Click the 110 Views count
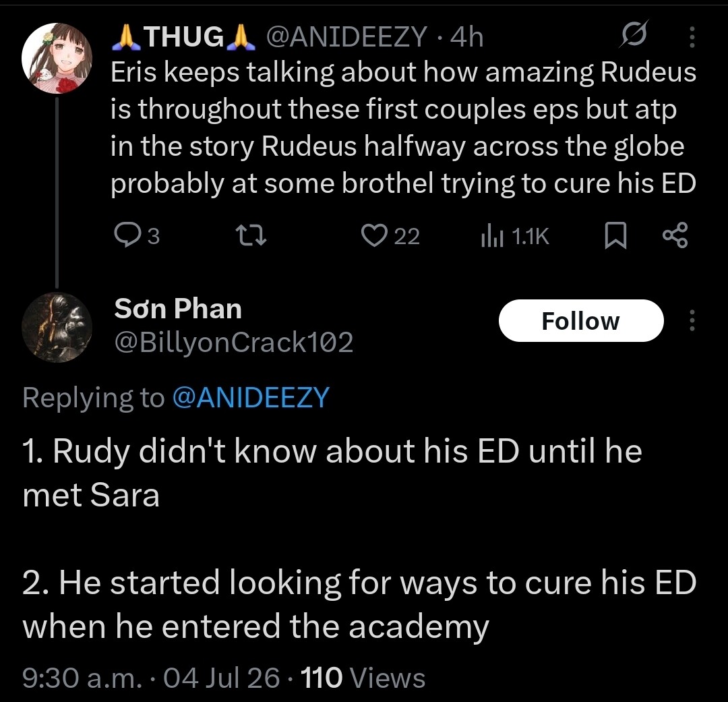The width and height of the screenshot is (728, 702). (x=363, y=677)
